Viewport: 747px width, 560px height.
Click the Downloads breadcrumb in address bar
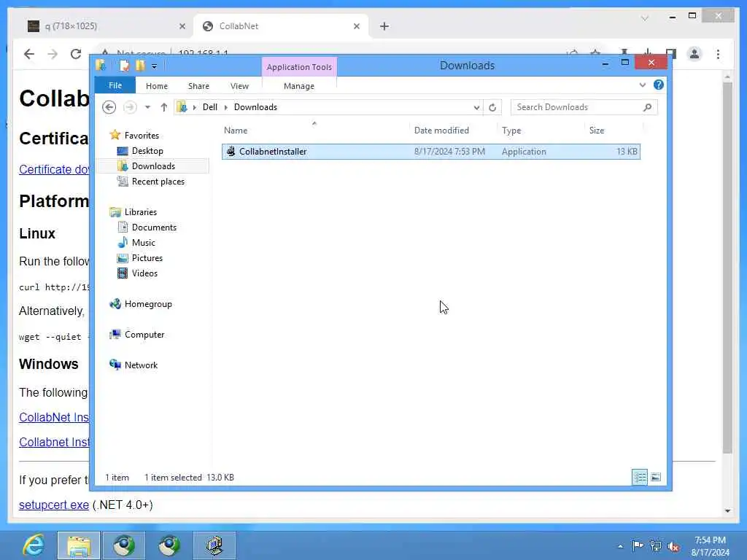pos(255,107)
